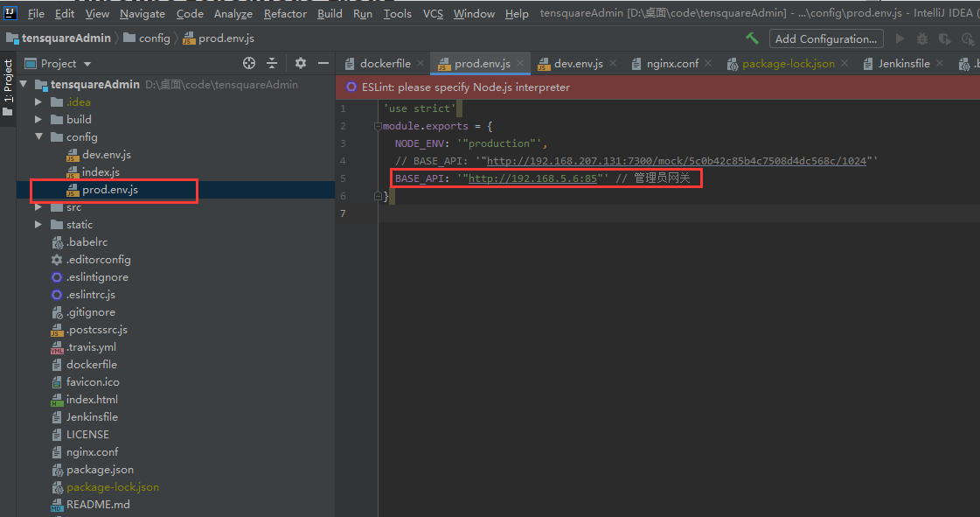Close the package-lock.json editor tab
Screen dimensions: 980x517
844,63
